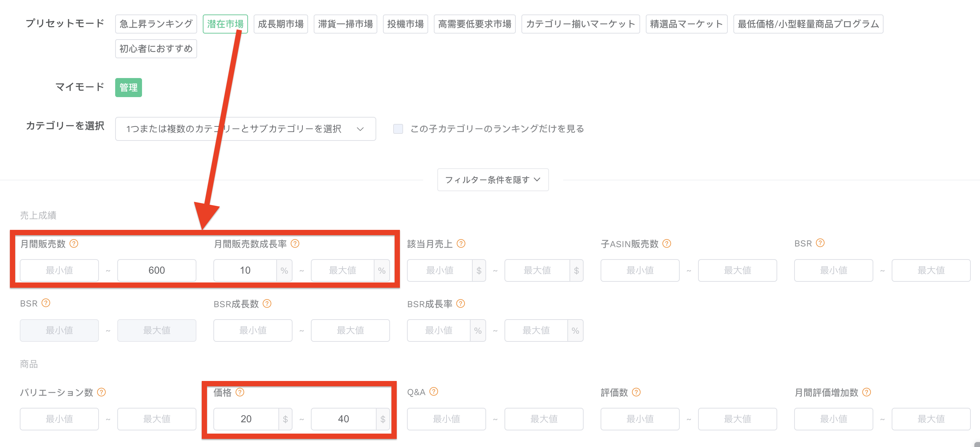Focus 月間販売数成長率 minimum field showing 10
This screenshot has width=980, height=447.
click(245, 270)
